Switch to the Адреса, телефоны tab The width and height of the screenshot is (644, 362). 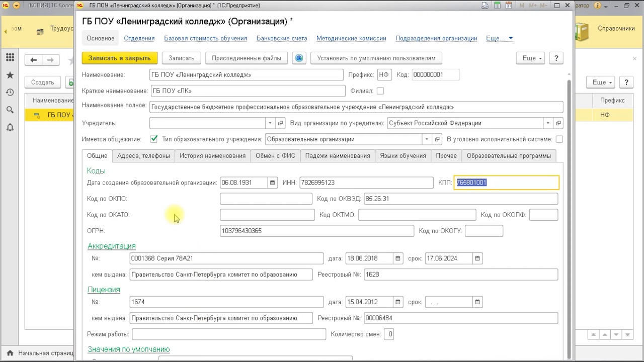click(x=143, y=156)
